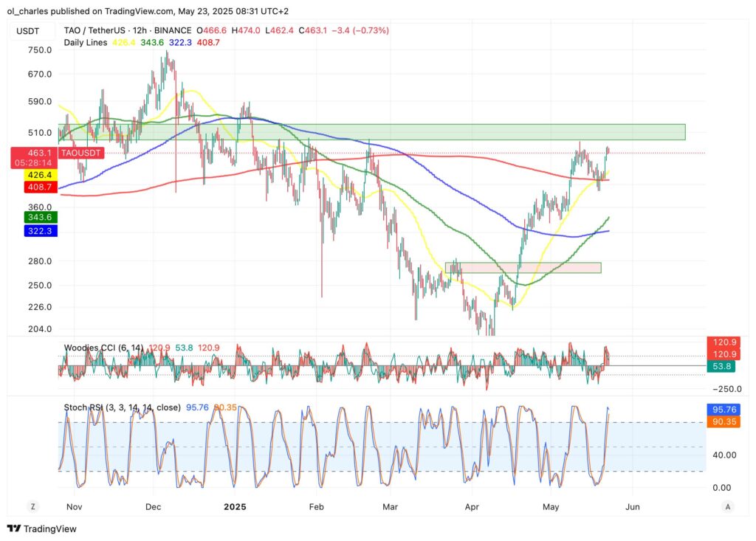The height and width of the screenshot is (541, 756).
Task: Click the blue 322.3 price axis tag
Action: coord(38,231)
